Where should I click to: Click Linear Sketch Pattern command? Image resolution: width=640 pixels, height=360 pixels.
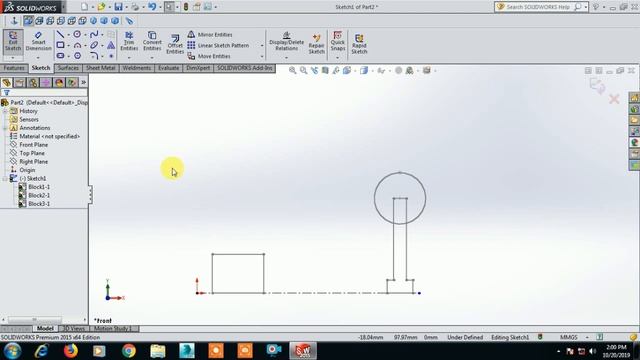point(218,45)
